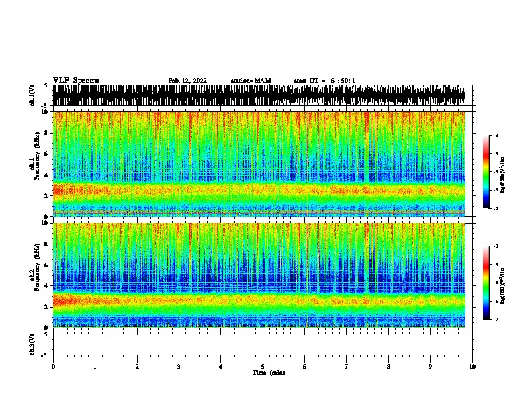Click time axis tick label 10
532x411 pixels.
(472, 367)
